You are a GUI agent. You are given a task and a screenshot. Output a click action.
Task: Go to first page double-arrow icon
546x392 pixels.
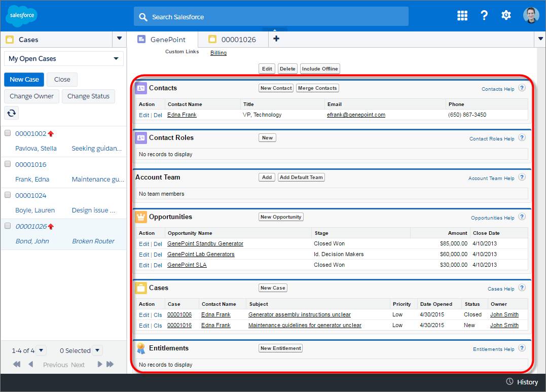(x=17, y=364)
